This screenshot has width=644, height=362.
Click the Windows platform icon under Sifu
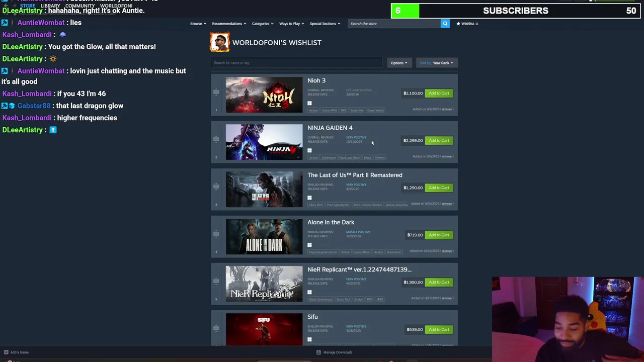point(309,339)
